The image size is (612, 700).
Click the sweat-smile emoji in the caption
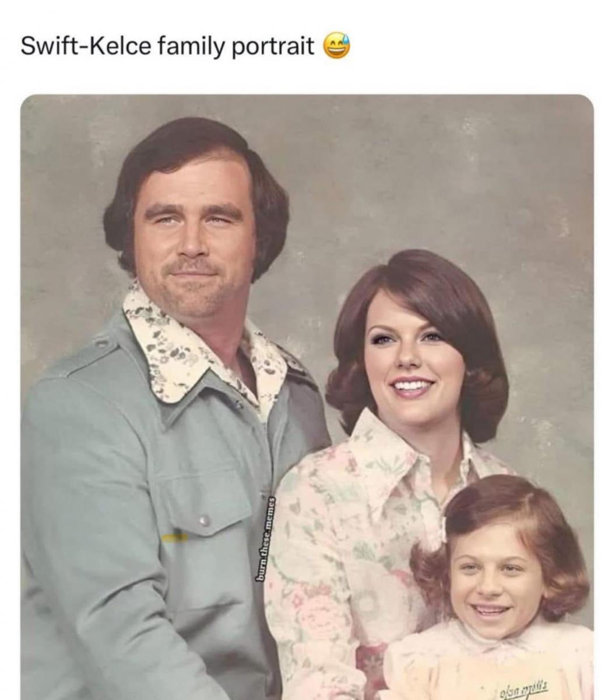click(x=337, y=45)
